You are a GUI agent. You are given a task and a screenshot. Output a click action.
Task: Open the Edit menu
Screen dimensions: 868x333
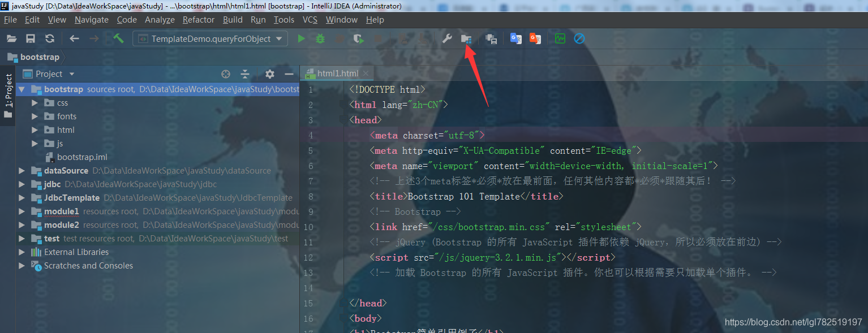tap(32, 20)
